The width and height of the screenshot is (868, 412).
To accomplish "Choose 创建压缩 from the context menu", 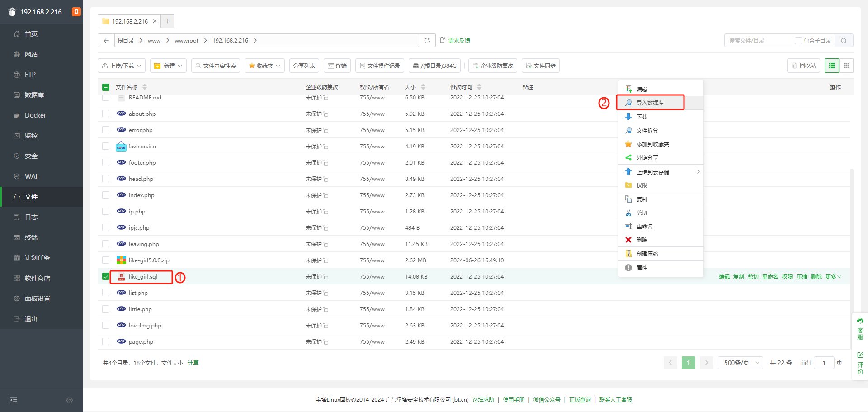I will click(661, 254).
